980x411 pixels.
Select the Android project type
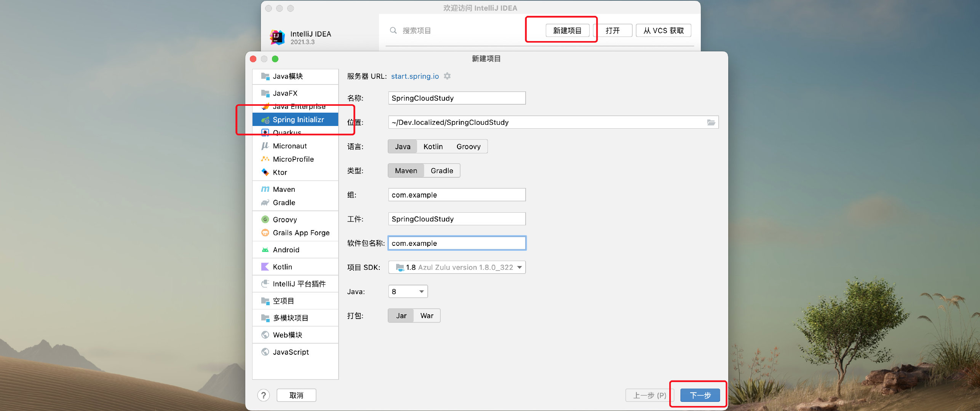pyautogui.click(x=286, y=250)
